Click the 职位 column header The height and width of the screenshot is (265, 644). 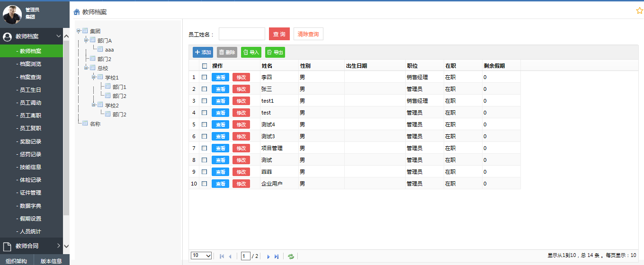pos(424,66)
